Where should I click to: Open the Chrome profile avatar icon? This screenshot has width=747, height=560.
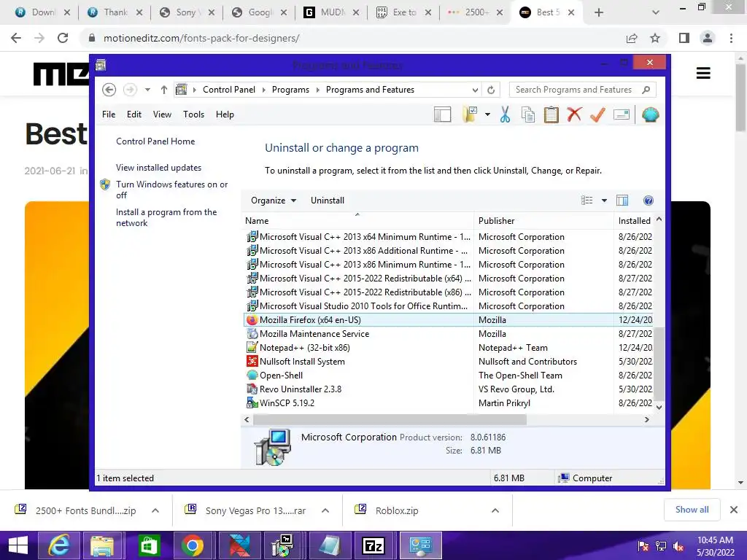coord(708,38)
